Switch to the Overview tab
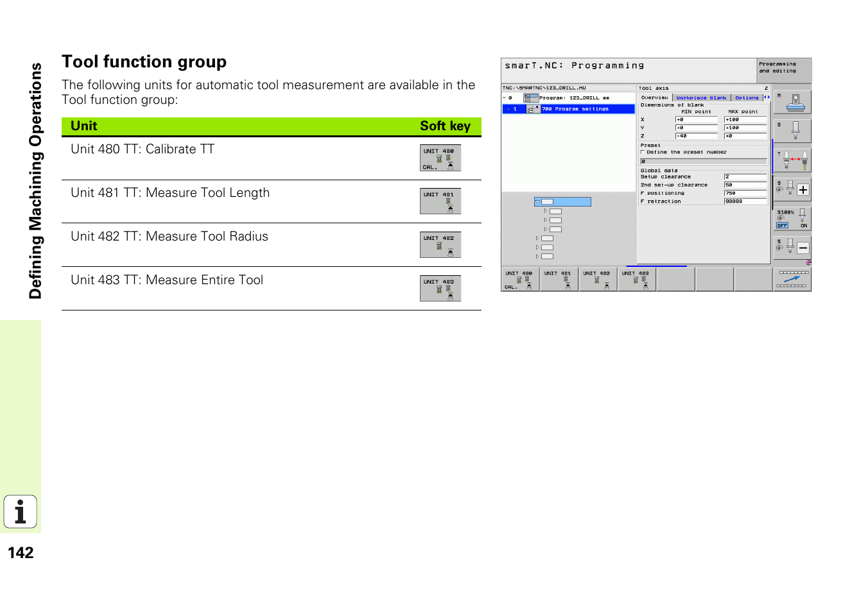The width and height of the screenshot is (868, 612). [654, 98]
